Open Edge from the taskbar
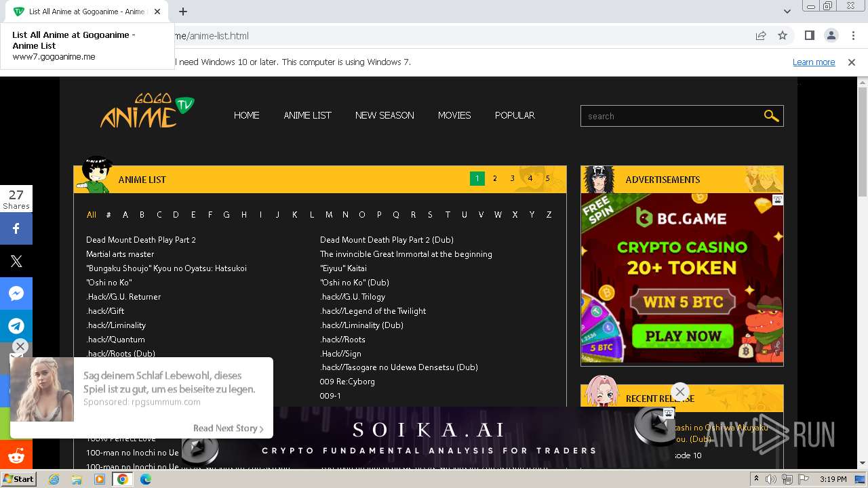The height and width of the screenshot is (488, 868). 145,479
